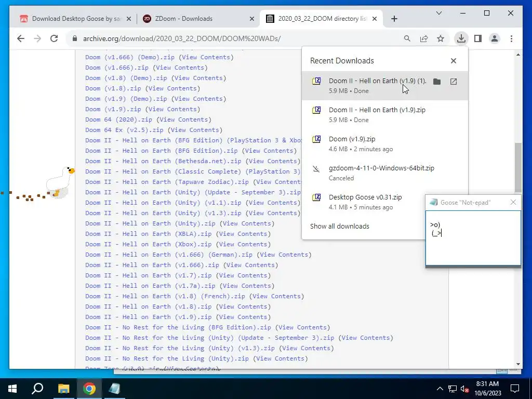Image resolution: width=532 pixels, height=399 pixels.
Task: Click Doom II - Hell on Earth (Bethesda.net).zip
Action: click(x=163, y=161)
